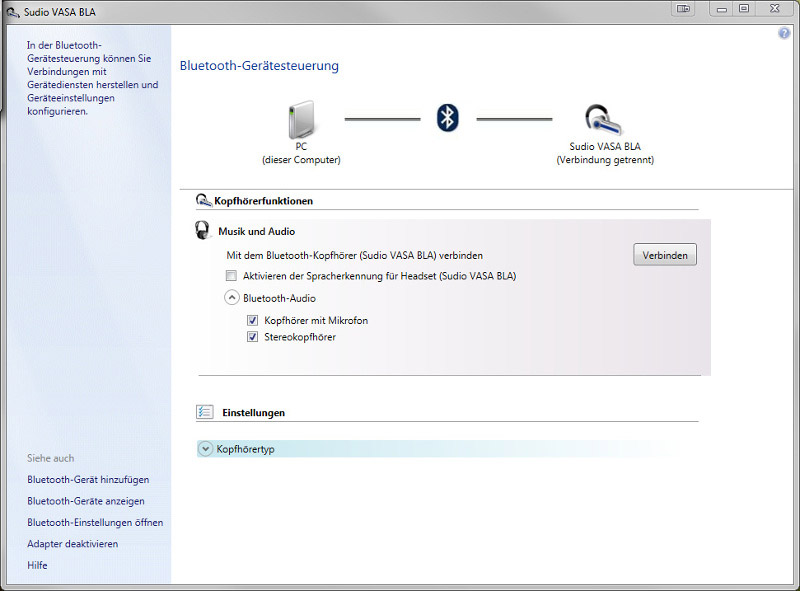Click the Sudio VASA BLA headset icon
The image size is (800, 591).
coord(603,120)
